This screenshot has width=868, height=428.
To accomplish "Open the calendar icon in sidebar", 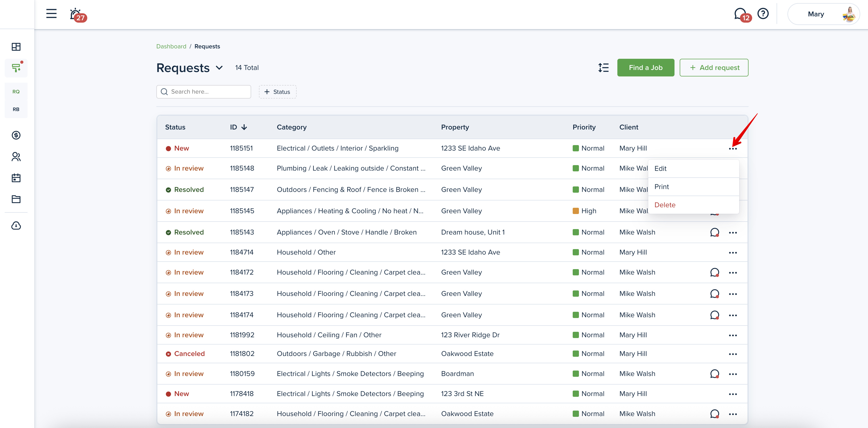I will (16, 178).
